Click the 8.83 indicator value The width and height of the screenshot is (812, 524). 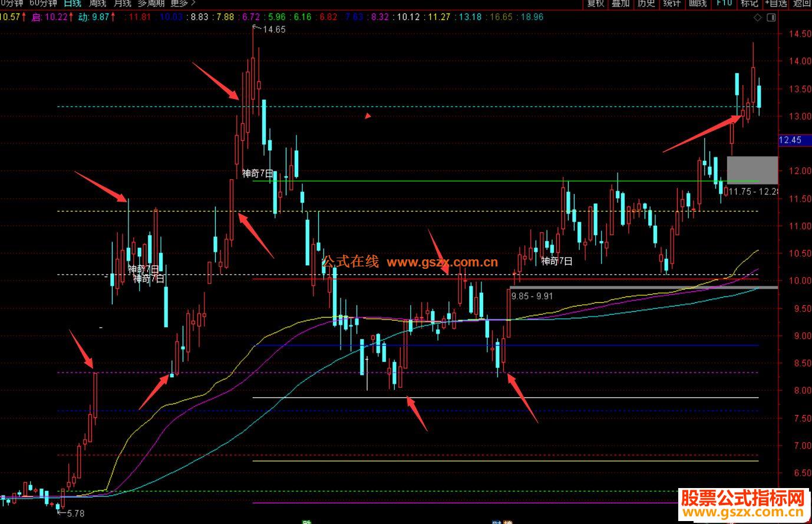[x=199, y=17]
